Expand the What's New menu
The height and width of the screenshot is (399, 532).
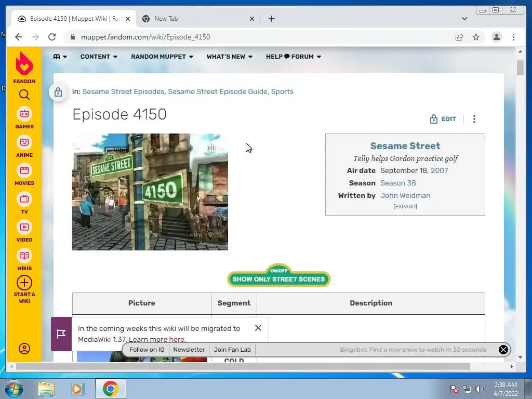(229, 57)
